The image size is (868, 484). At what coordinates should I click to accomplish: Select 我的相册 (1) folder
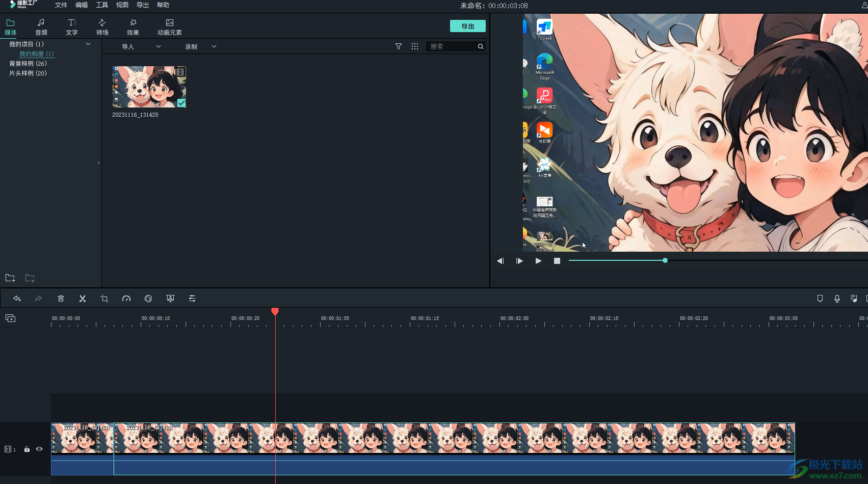[x=37, y=53]
